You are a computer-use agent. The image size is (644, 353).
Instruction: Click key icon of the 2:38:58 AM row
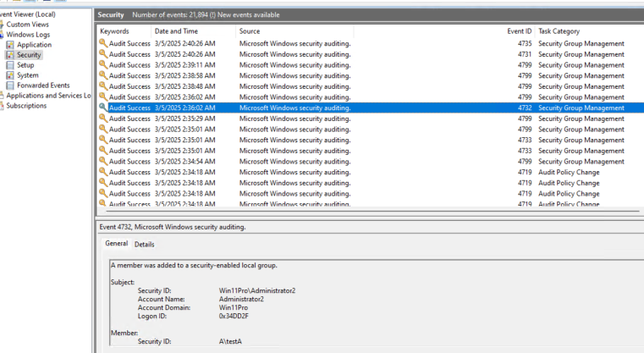pos(103,75)
